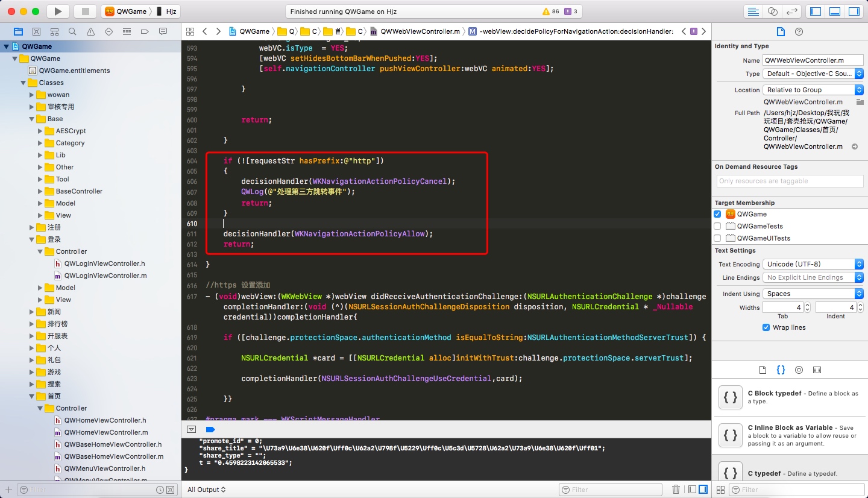The image size is (868, 498).
Task: Go forward in editor history
Action: 218,31
